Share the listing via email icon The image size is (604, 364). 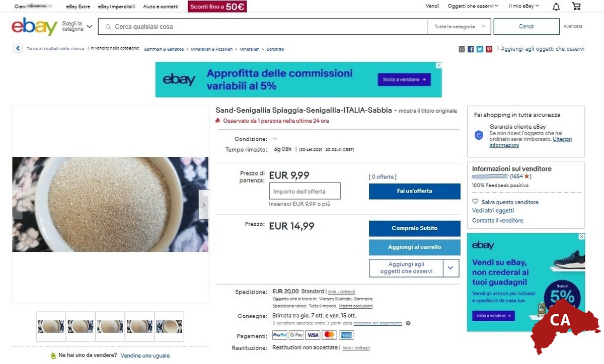(462, 49)
